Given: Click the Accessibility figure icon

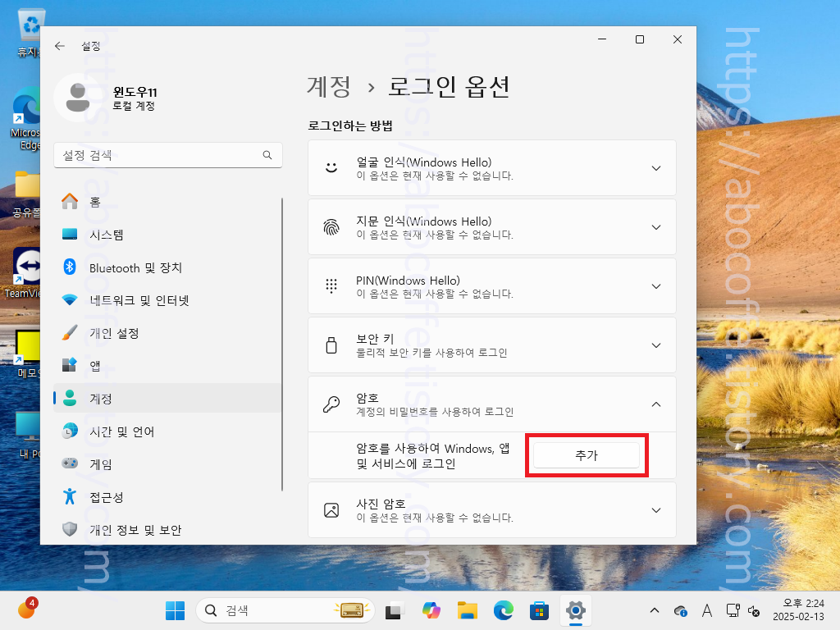Looking at the screenshot, I should [x=70, y=496].
